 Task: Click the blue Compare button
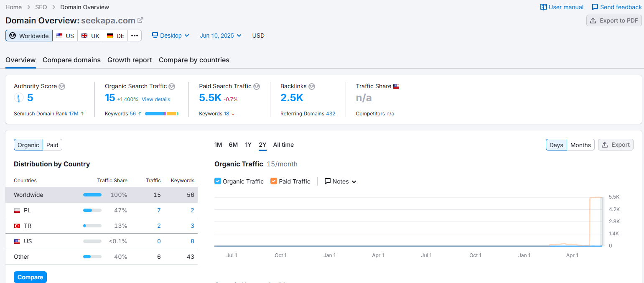click(30, 277)
